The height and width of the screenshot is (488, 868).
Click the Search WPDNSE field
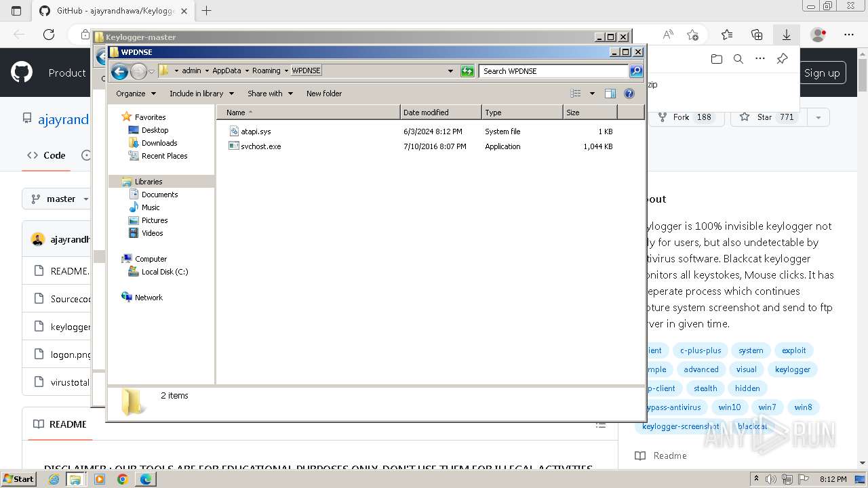tap(553, 70)
